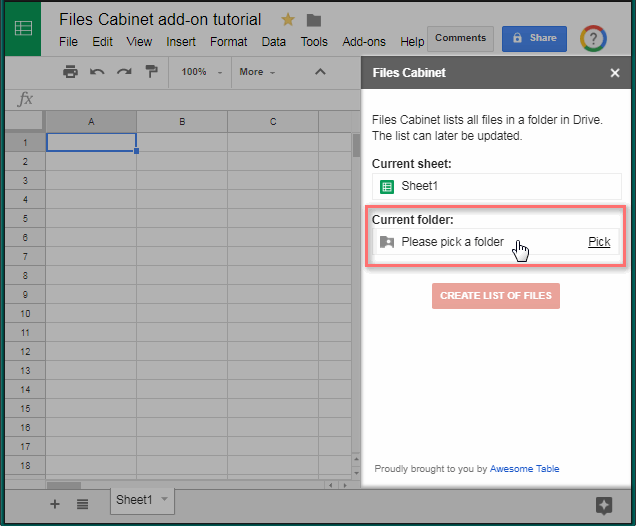Open the Google Sheets home icon
Screen dimensions: 636x526
tap(23, 28)
